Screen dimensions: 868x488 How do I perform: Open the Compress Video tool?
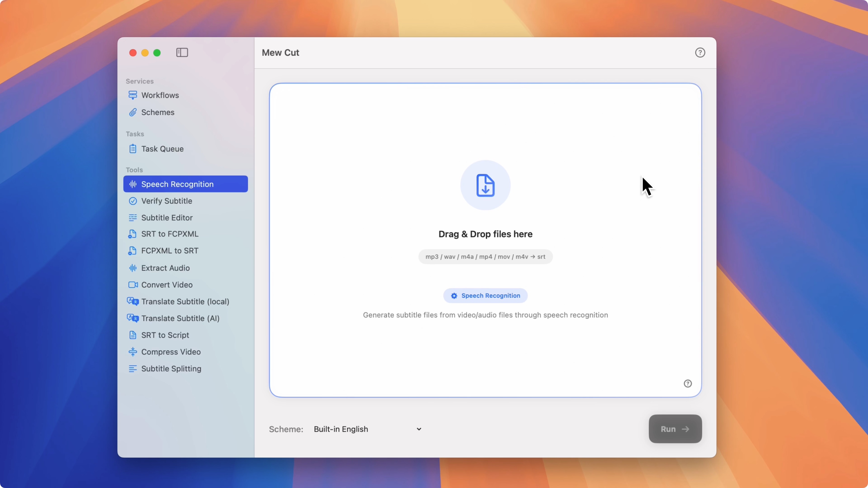point(171,351)
